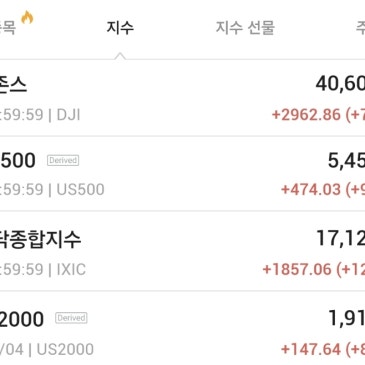Click the DJI ticker symbol text
The image size is (365, 365).
[x=68, y=115]
